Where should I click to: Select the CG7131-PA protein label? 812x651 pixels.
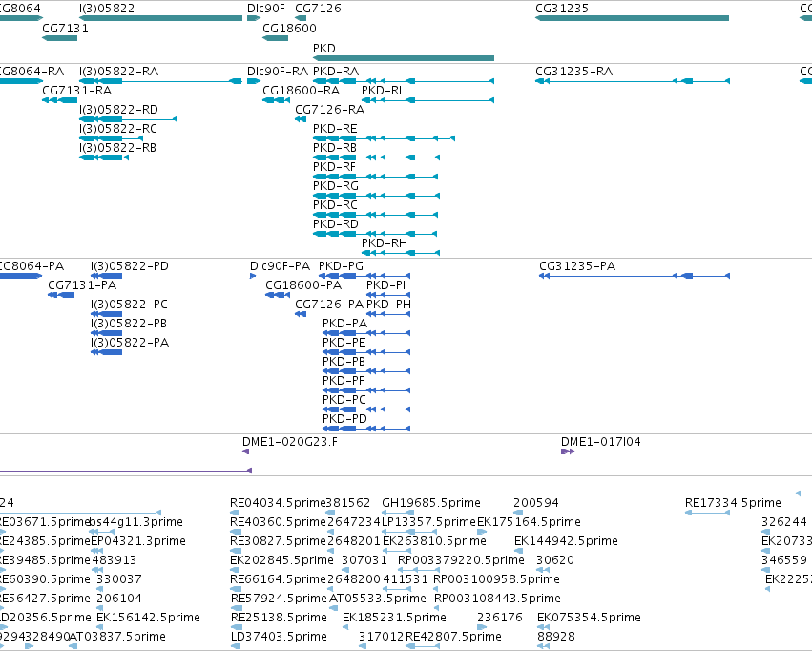[x=82, y=284]
